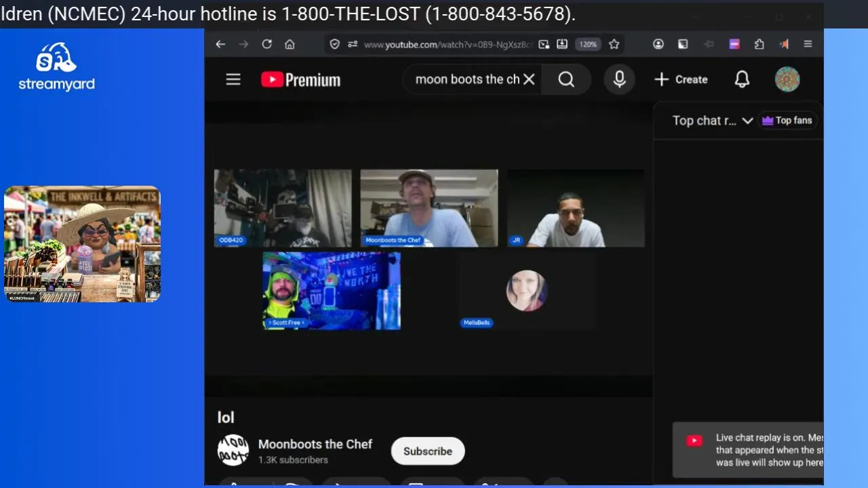The image size is (868, 488).
Task: Click the orange megaphone extension icon
Action: click(784, 44)
